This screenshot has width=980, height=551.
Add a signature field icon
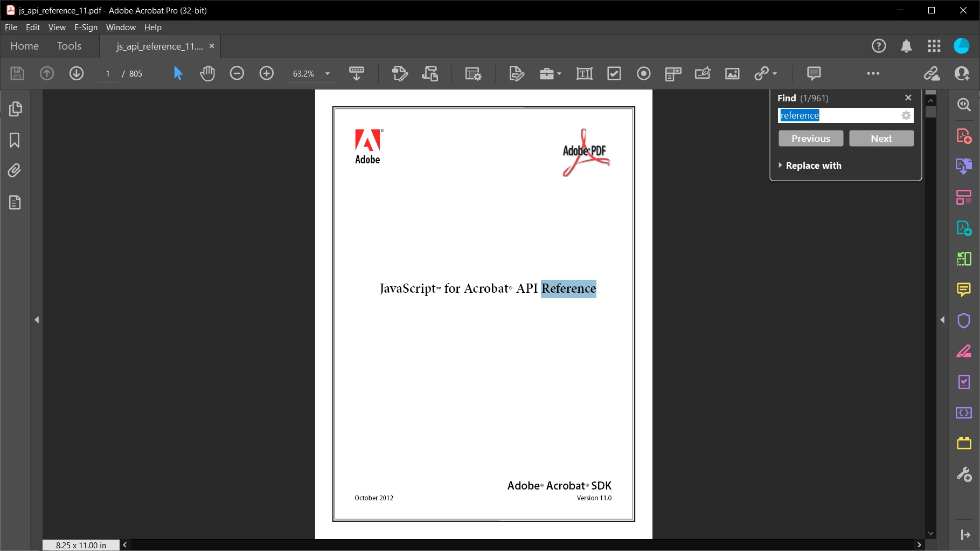pyautogui.click(x=703, y=73)
